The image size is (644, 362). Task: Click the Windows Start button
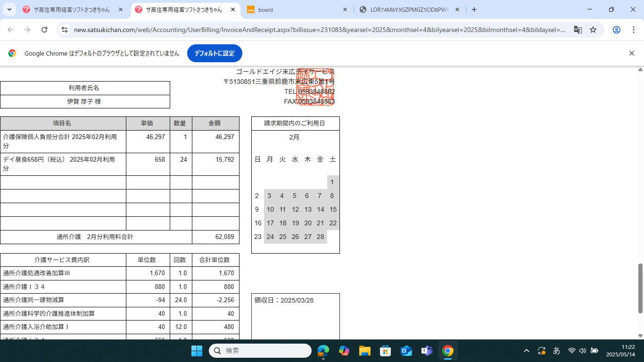pos(197,351)
